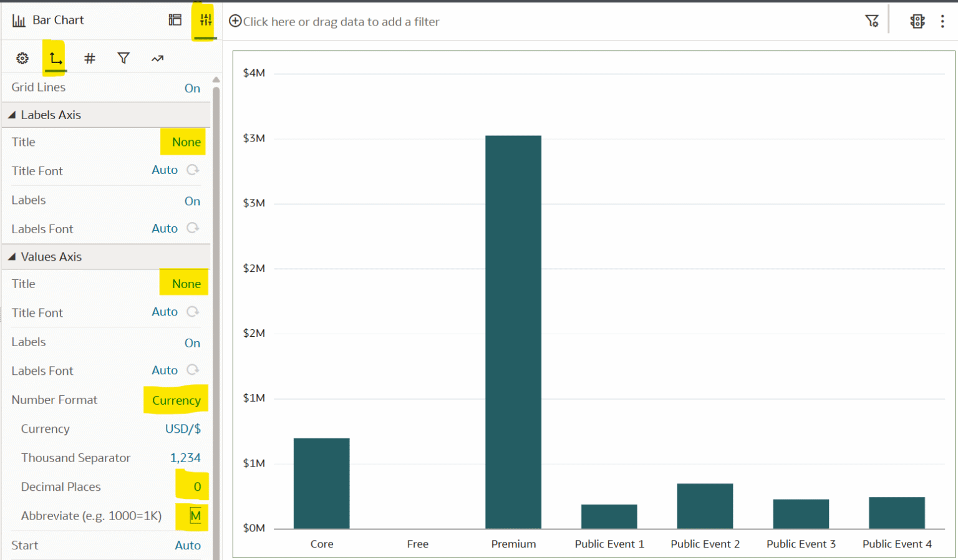958x560 pixels.
Task: Click the Grammar Panel icon
Action: [174, 20]
